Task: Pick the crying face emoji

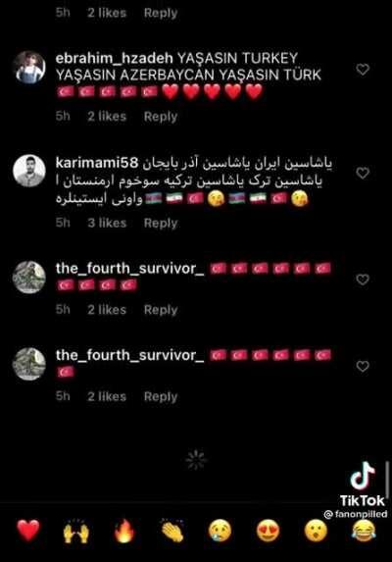Action: pyautogui.click(x=220, y=532)
